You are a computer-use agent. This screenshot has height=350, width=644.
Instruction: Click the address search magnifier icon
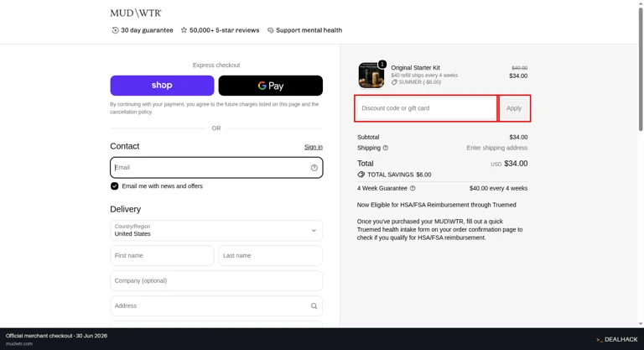[314, 306]
